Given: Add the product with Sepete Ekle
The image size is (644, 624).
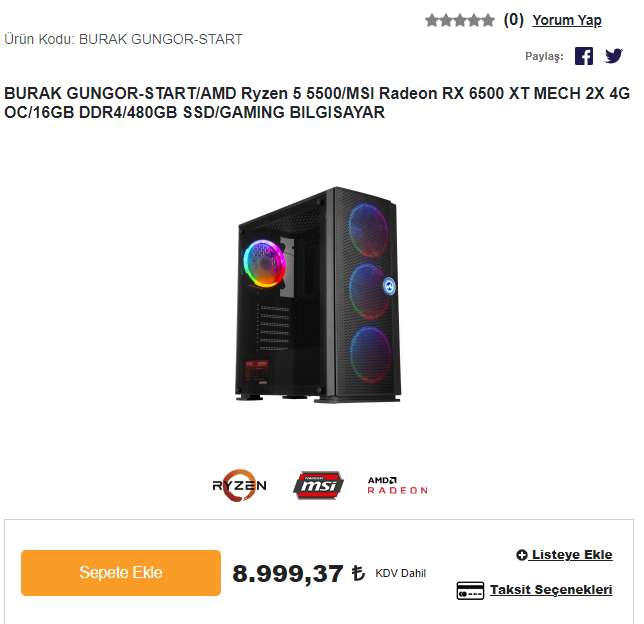Looking at the screenshot, I should click(x=121, y=573).
